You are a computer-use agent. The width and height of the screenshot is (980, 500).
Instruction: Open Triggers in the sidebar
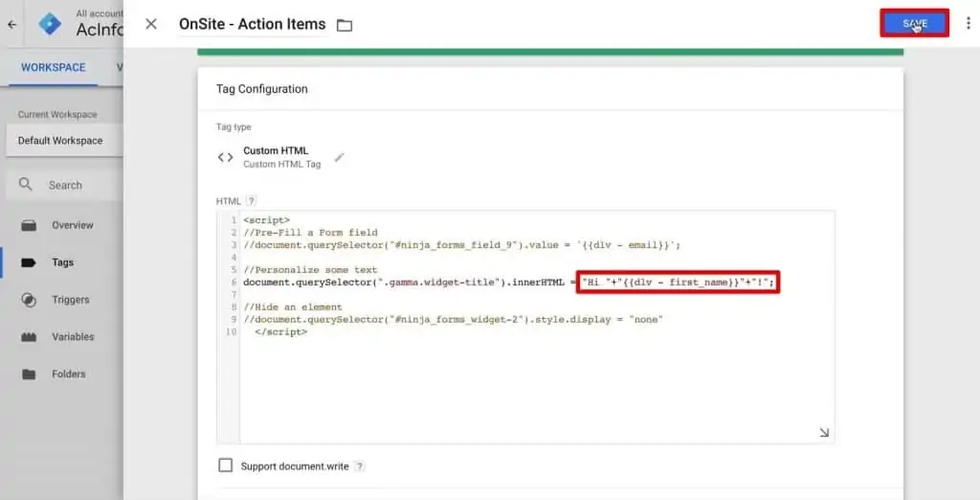[x=71, y=300]
